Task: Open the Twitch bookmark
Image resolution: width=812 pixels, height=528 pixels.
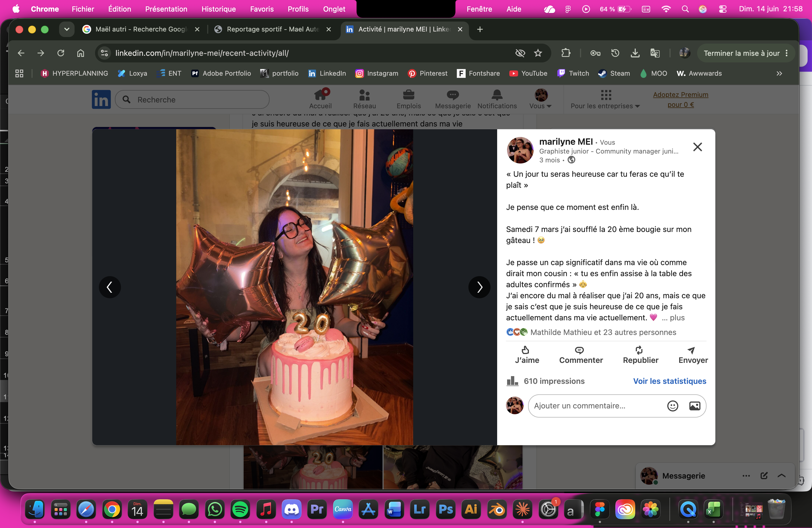Action: click(573, 74)
